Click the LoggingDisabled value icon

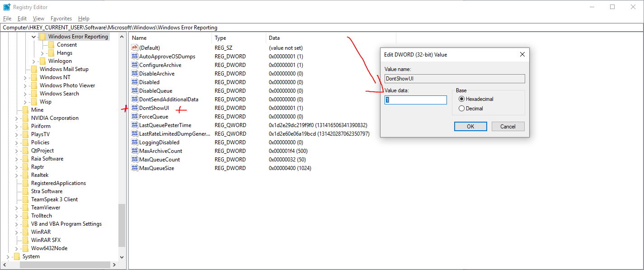click(134, 142)
